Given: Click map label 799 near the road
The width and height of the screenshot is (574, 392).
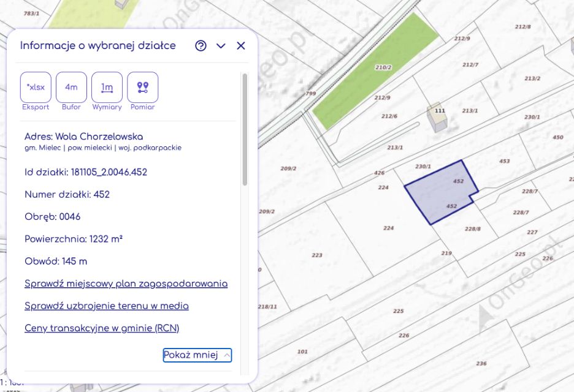Looking at the screenshot, I should tap(311, 93).
